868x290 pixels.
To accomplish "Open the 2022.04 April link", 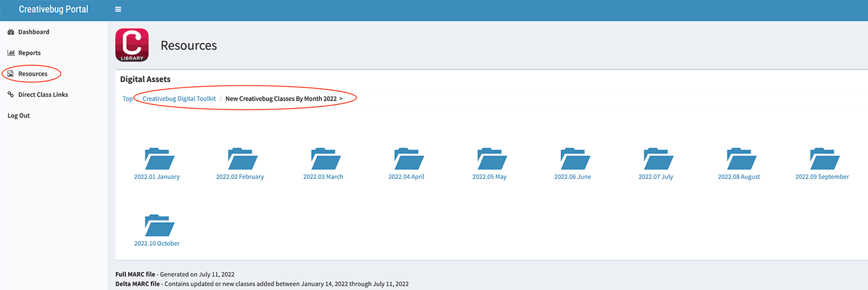I will [406, 177].
